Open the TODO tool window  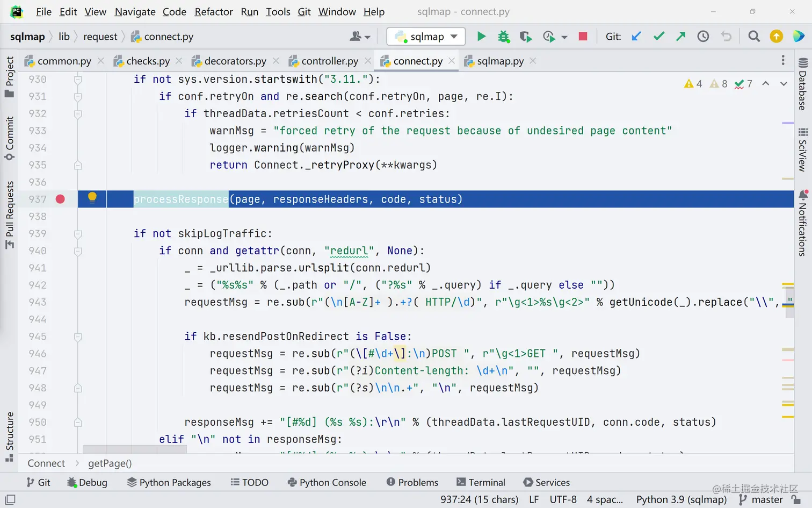(249, 483)
